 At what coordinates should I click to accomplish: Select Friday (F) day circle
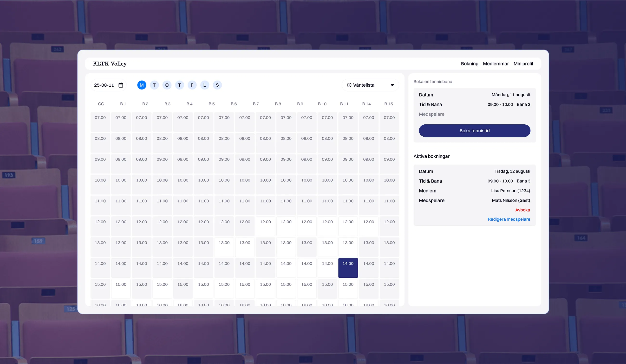pos(192,85)
